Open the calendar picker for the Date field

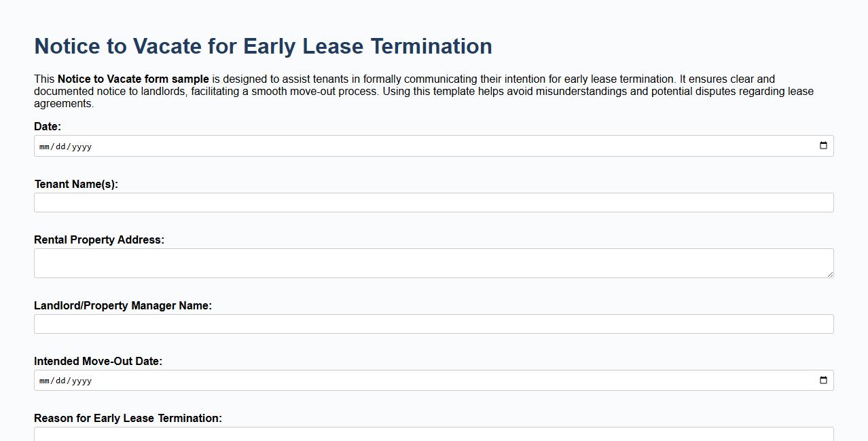coord(822,145)
